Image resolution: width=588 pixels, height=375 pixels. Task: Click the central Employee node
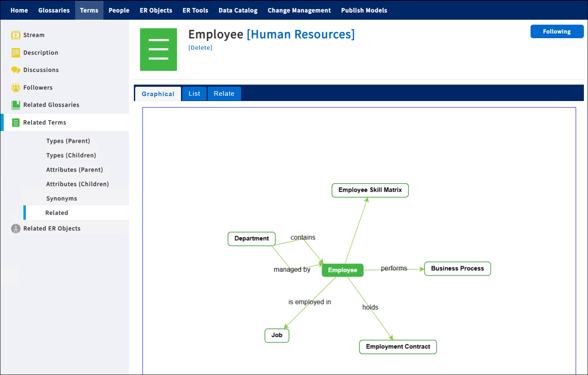342,270
